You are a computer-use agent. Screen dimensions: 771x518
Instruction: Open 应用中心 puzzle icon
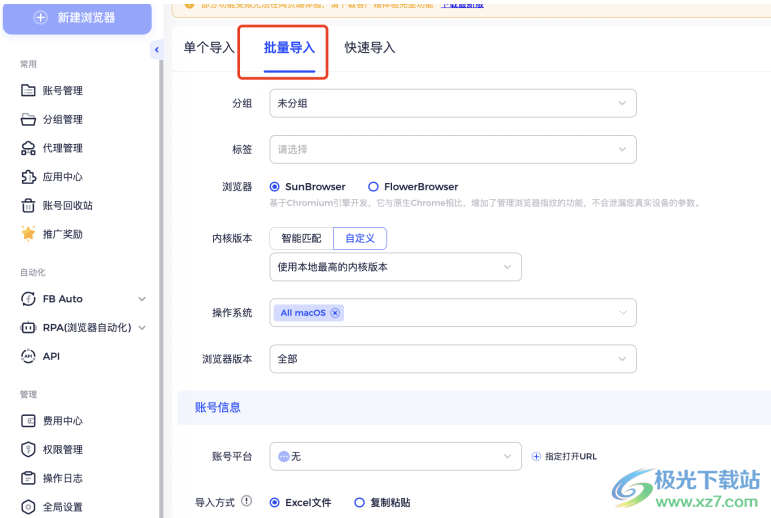[x=28, y=177]
